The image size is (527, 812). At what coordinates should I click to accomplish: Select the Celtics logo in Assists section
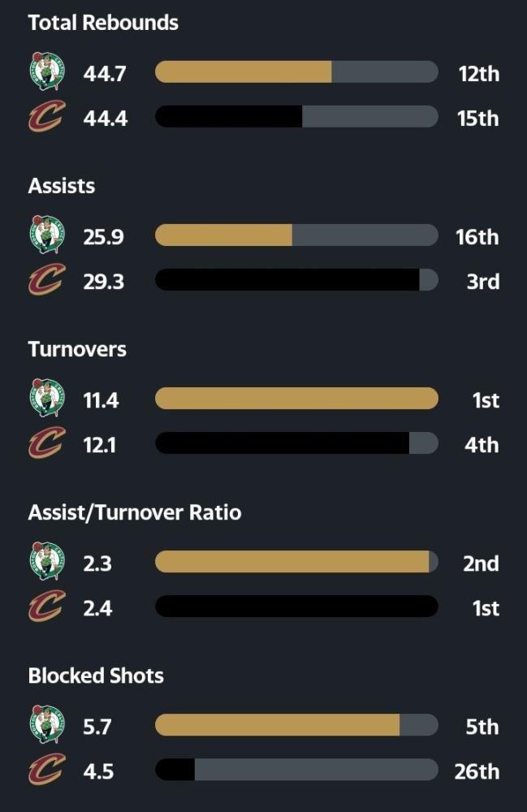pos(47,235)
